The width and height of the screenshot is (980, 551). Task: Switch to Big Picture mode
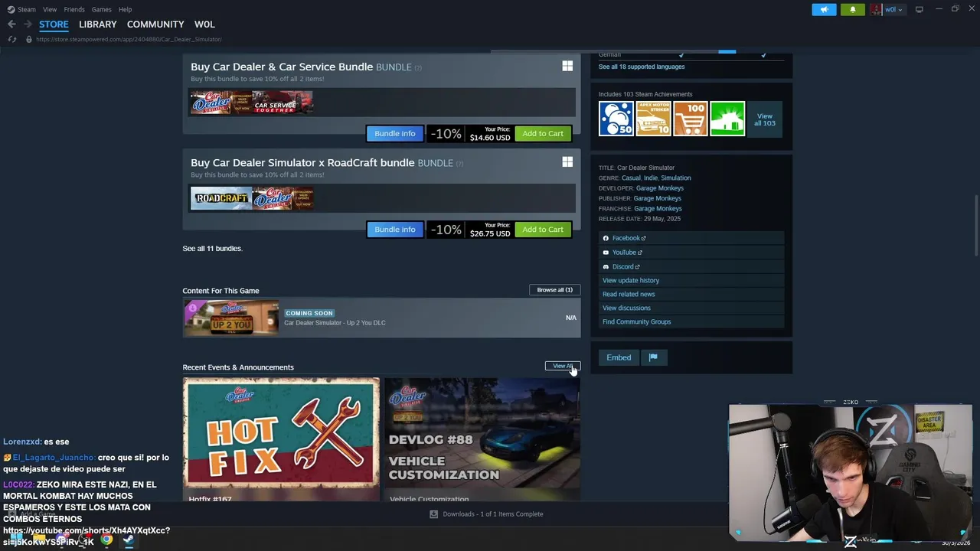(x=919, y=9)
